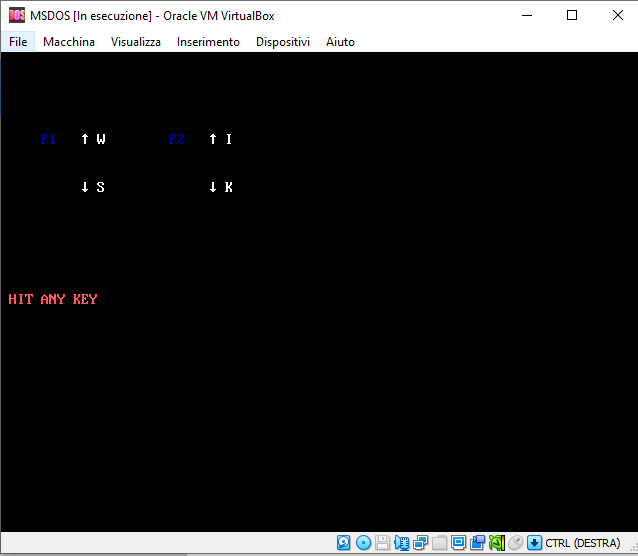Image resolution: width=638 pixels, height=556 pixels.
Task: Maximize the VirtualBox VM window
Action: (572, 15)
